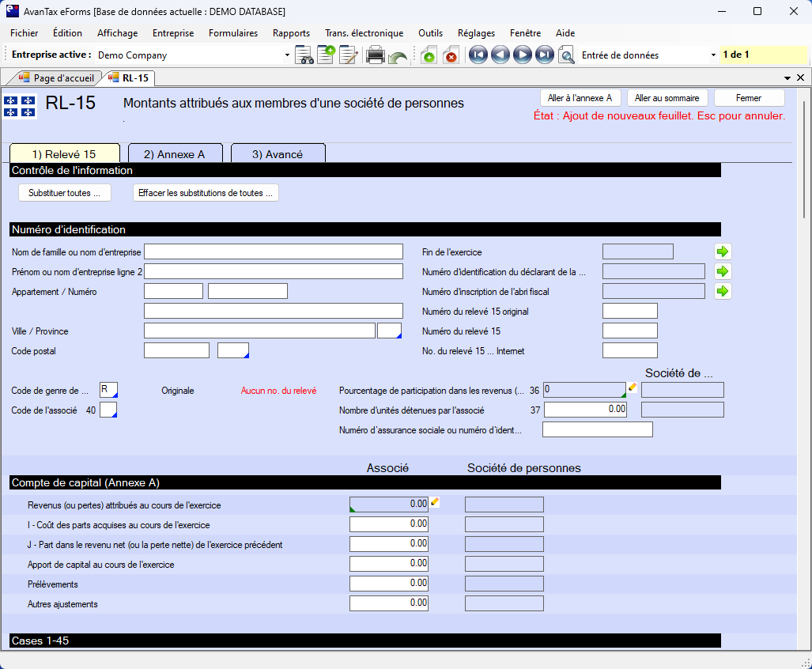Go to the first record
This screenshot has width=812, height=669.
pyautogui.click(x=478, y=55)
